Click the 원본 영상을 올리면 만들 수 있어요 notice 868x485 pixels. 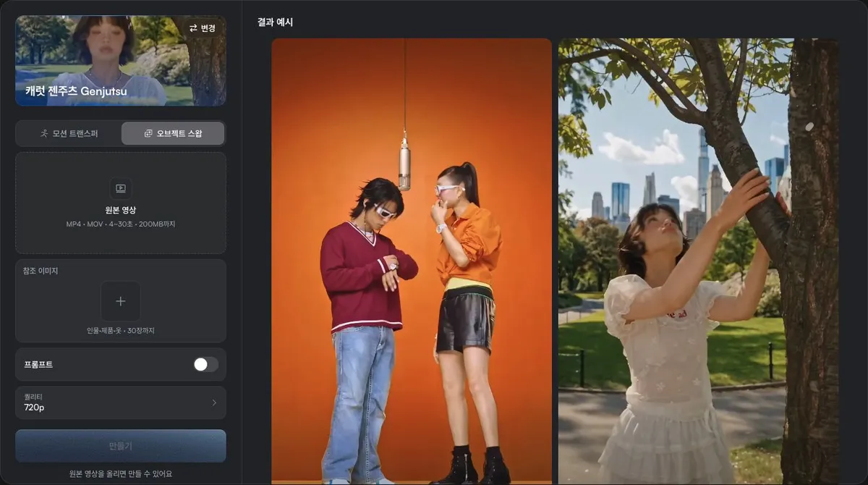pos(121,473)
